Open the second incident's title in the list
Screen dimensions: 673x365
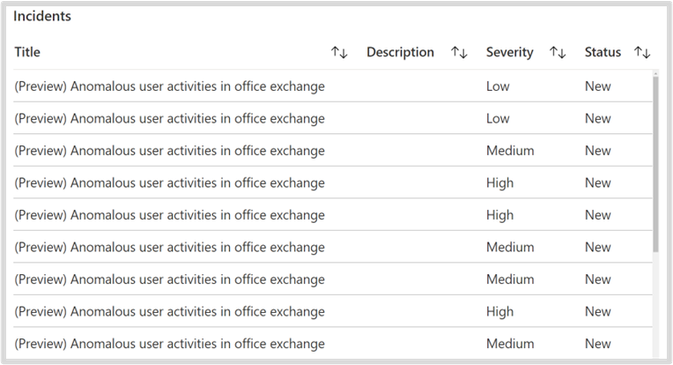[x=170, y=119]
